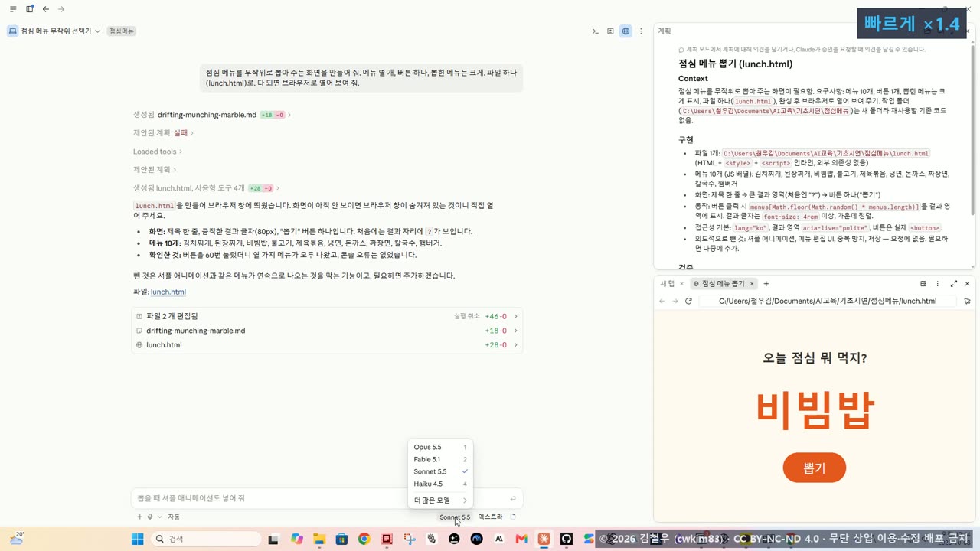
Task: Open drifting-munching-marble.md in the edited files list
Action: [x=327, y=331]
